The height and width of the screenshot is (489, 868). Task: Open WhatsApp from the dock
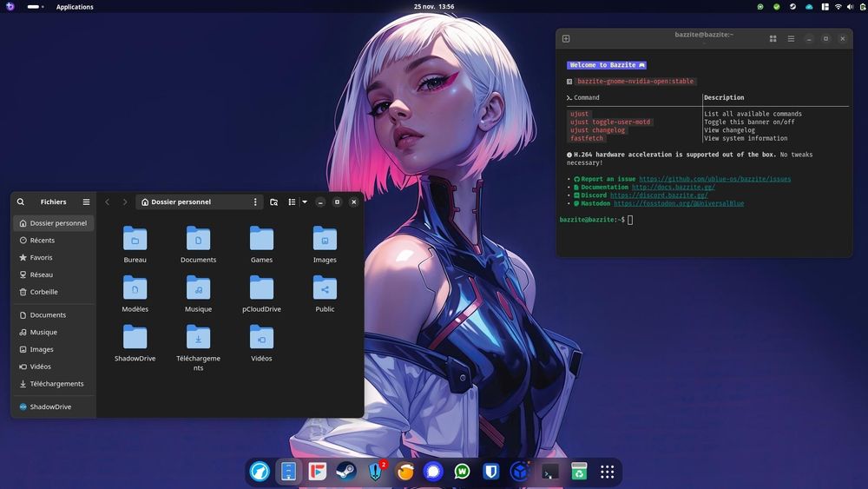pos(463,472)
